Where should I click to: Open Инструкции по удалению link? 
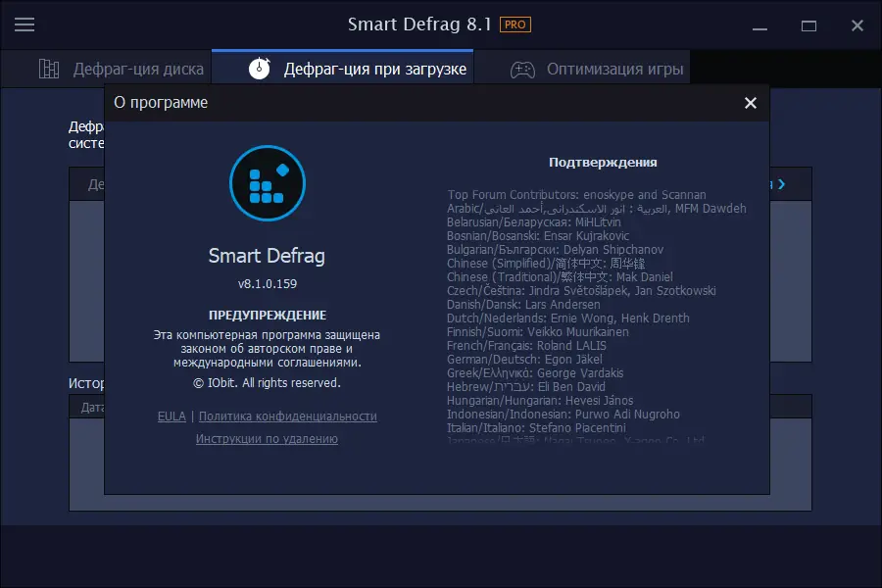tap(267, 439)
